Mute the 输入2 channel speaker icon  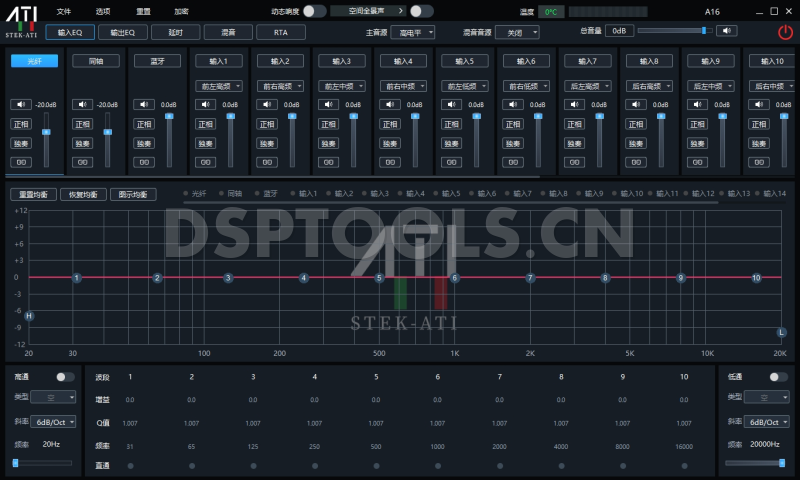[267, 105]
